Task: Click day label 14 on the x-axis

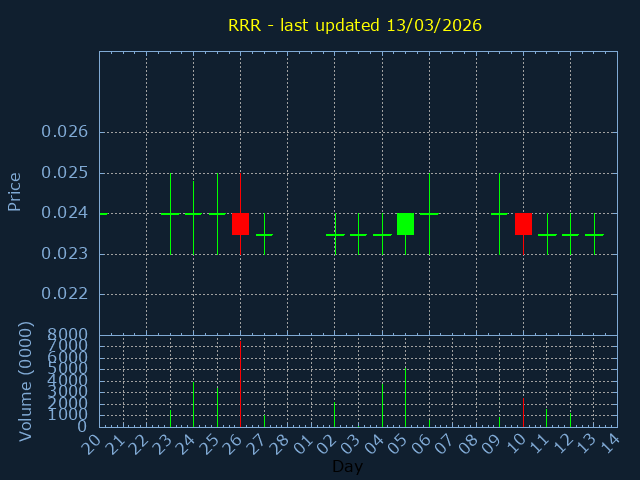Action: (x=609, y=443)
